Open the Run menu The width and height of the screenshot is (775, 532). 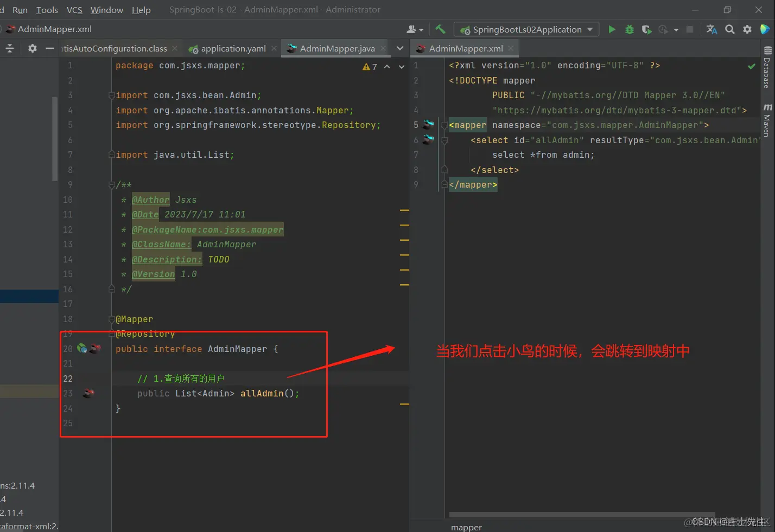click(20, 10)
